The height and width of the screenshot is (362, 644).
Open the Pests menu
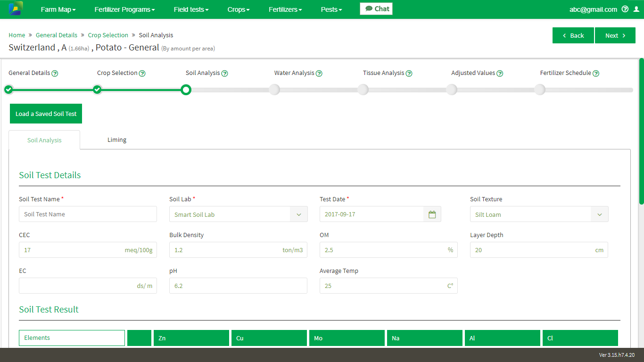click(331, 9)
